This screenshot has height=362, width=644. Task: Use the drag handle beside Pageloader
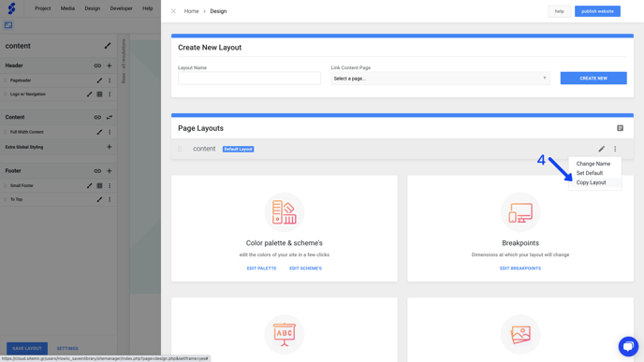click(6, 80)
